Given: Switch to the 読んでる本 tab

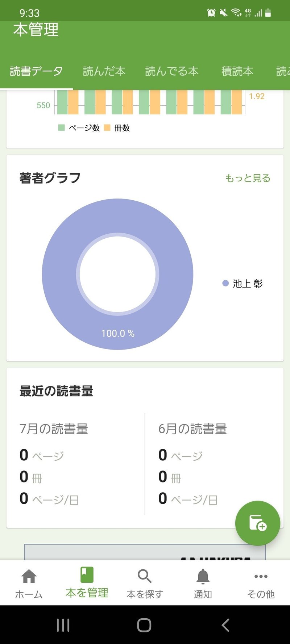Looking at the screenshot, I should tap(172, 71).
